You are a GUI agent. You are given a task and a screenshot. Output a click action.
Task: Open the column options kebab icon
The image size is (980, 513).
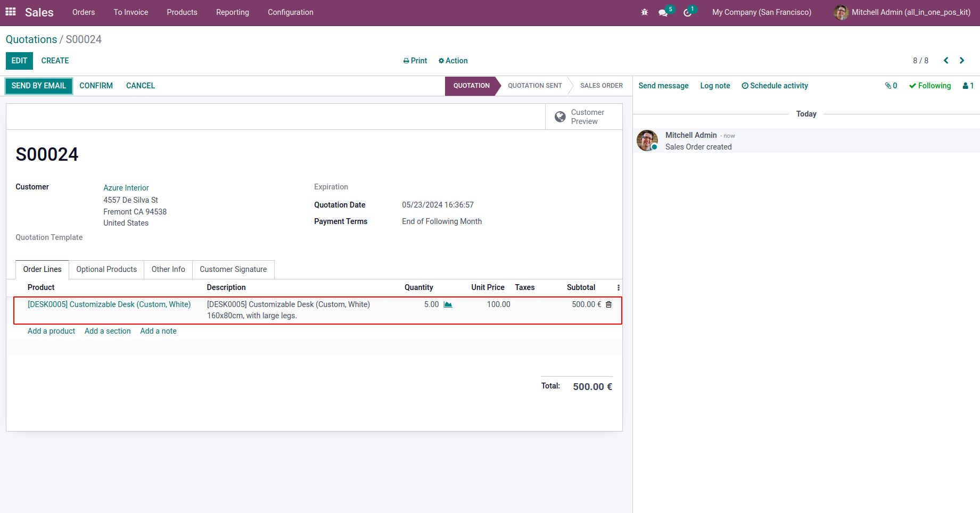pyautogui.click(x=618, y=287)
